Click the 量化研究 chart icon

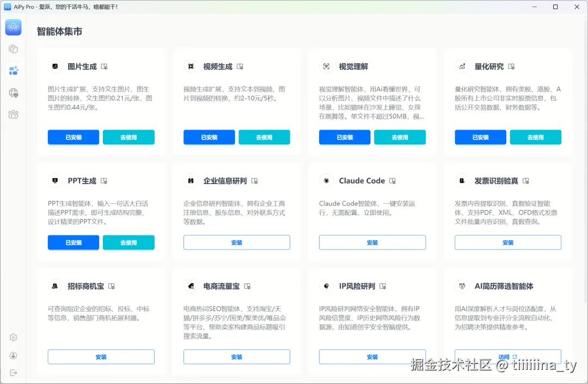coord(462,66)
